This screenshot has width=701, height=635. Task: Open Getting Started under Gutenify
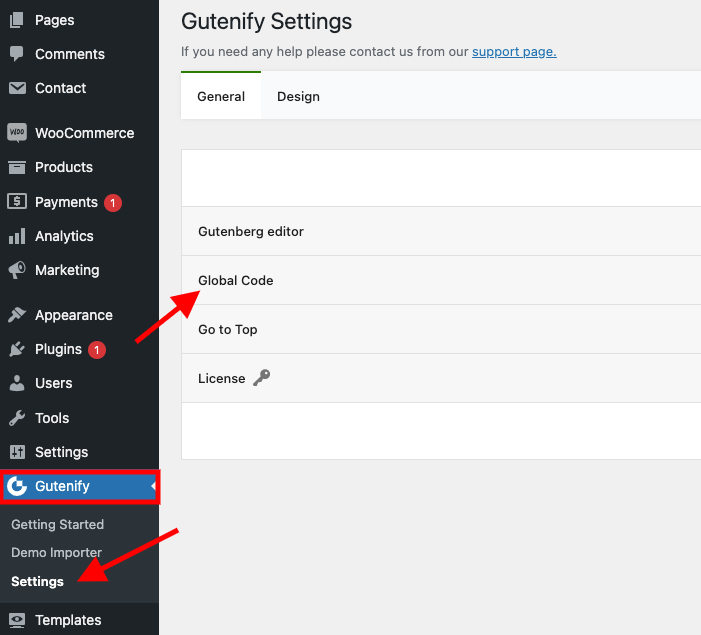tap(58, 524)
